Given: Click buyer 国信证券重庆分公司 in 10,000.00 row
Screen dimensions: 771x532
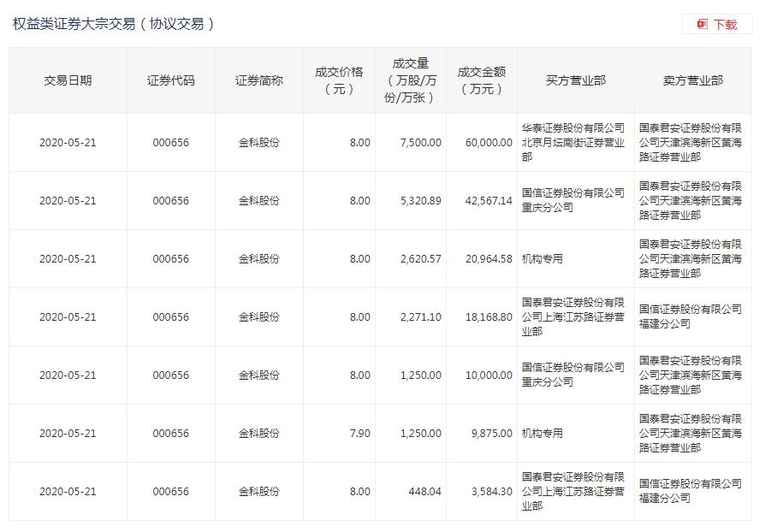Looking at the screenshot, I should (x=572, y=375).
